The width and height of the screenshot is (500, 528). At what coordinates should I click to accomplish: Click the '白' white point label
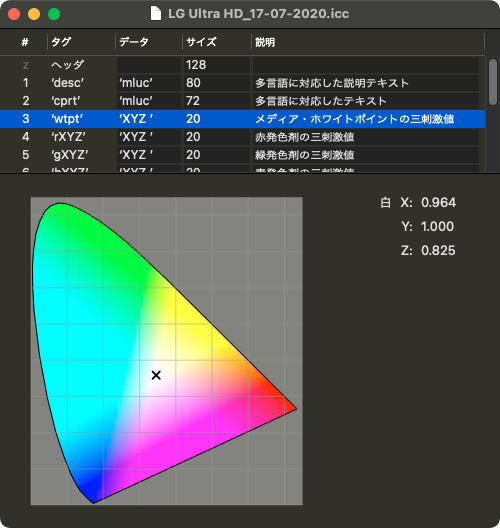386,203
